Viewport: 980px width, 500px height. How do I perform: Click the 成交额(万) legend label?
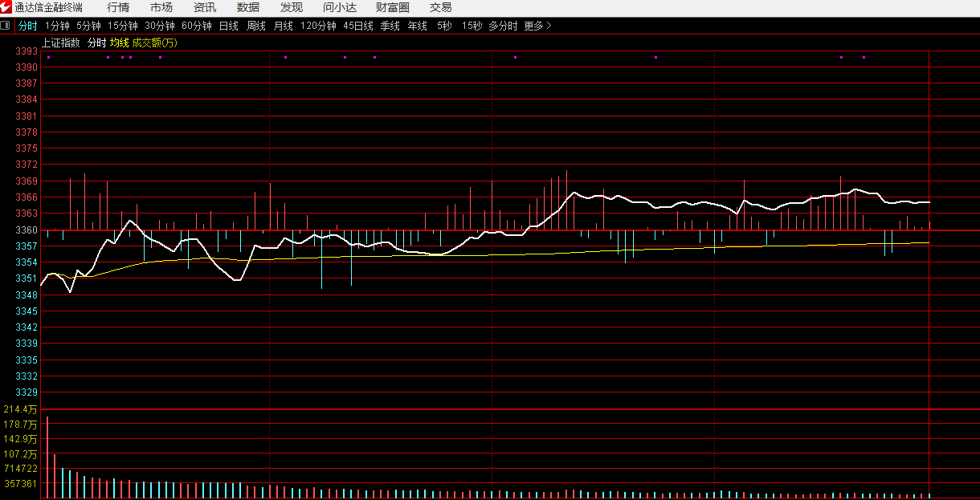click(x=155, y=43)
